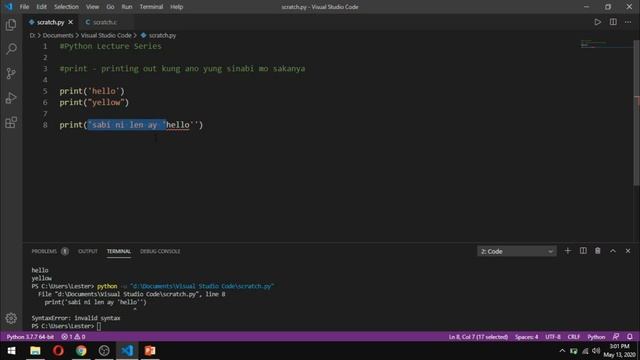
Task: Click 'Visual Studio Code' breadcrumb folder
Action: click(x=106, y=36)
